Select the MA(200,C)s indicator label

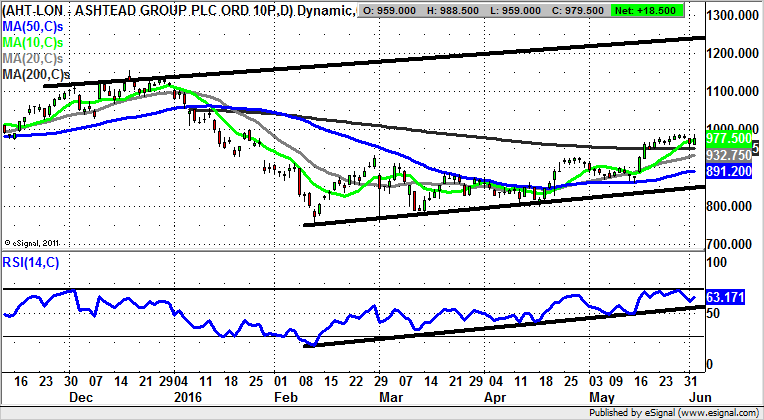tap(35, 74)
